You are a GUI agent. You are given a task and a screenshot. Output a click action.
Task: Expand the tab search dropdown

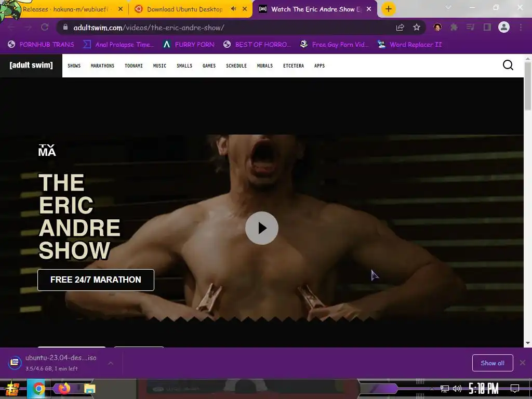click(448, 7)
